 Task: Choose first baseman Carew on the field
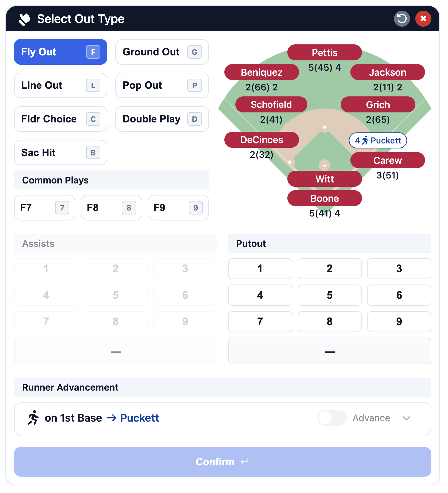coord(387,160)
